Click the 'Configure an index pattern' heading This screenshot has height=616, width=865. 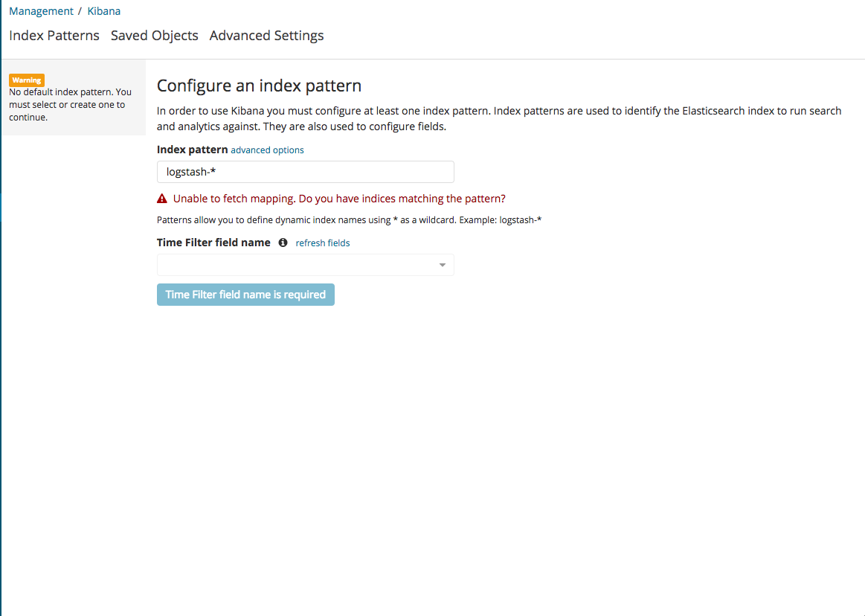point(260,86)
